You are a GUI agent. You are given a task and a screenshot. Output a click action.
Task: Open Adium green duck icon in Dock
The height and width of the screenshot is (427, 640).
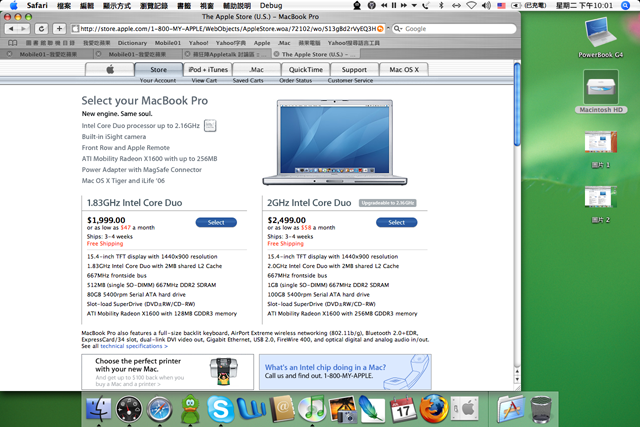coord(190,409)
